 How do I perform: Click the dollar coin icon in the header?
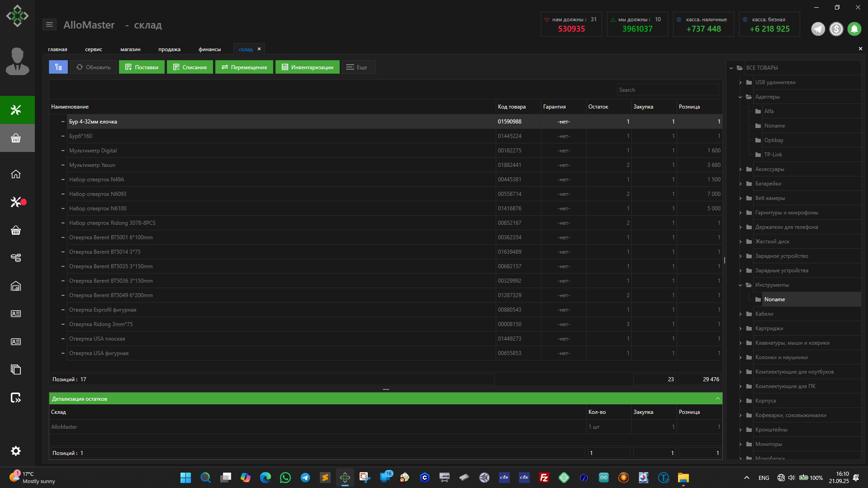(x=836, y=29)
